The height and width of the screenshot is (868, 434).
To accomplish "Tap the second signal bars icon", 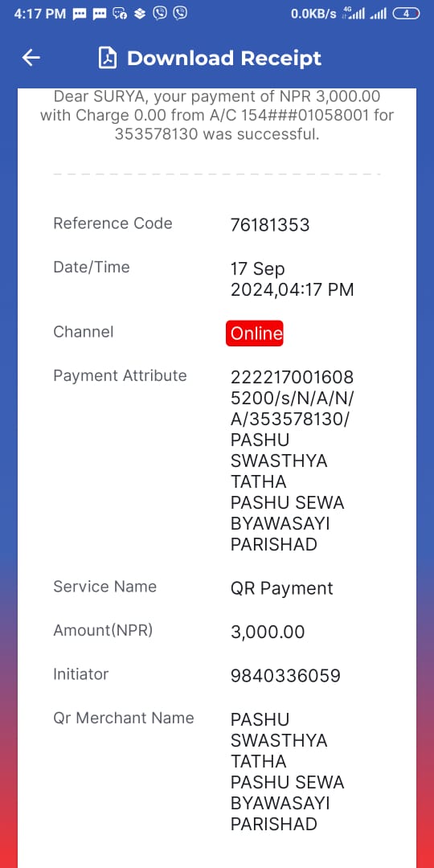I will [379, 14].
